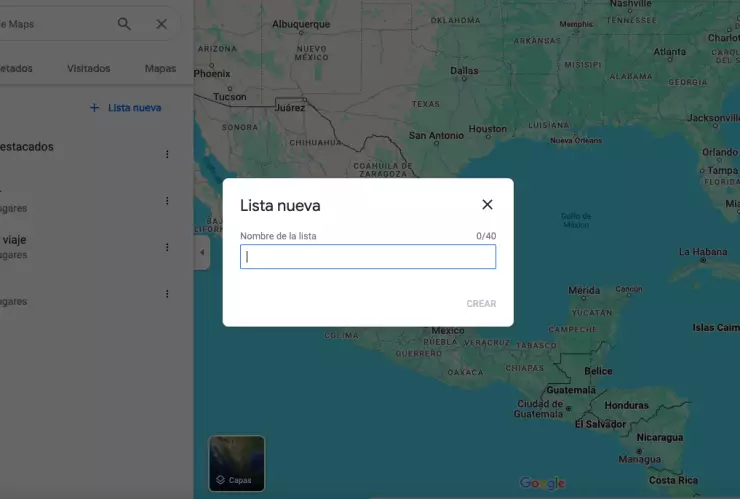Screen dimensions: 740x499
Task: Click the Juárez map label
Action: (290, 108)
